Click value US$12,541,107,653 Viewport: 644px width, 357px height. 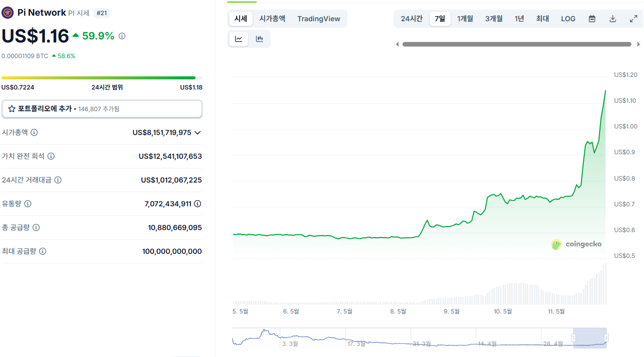tap(170, 156)
